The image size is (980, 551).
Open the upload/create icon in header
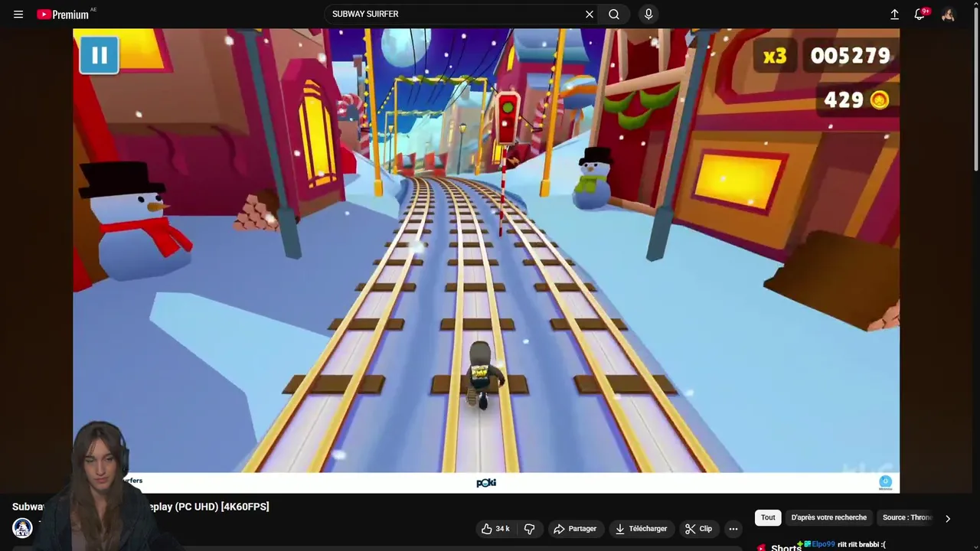pyautogui.click(x=894, y=14)
